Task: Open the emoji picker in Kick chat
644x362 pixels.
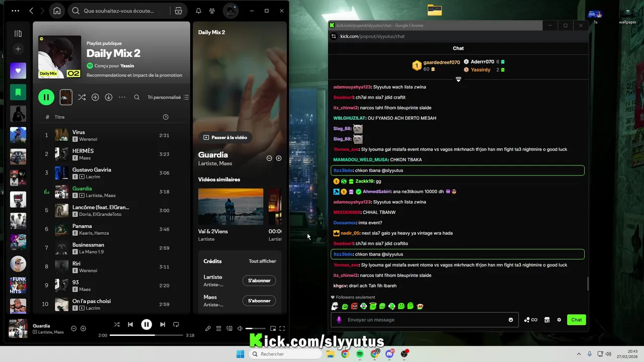Action: (511, 320)
